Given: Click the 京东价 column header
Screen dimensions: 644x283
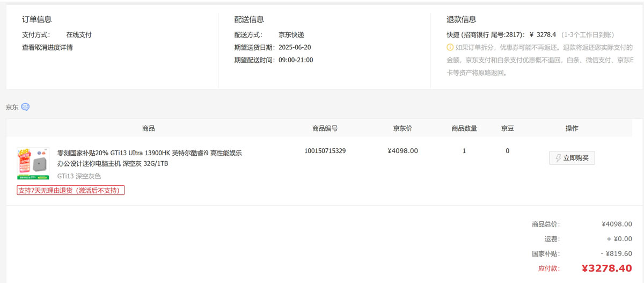Looking at the screenshot, I should (402, 128).
